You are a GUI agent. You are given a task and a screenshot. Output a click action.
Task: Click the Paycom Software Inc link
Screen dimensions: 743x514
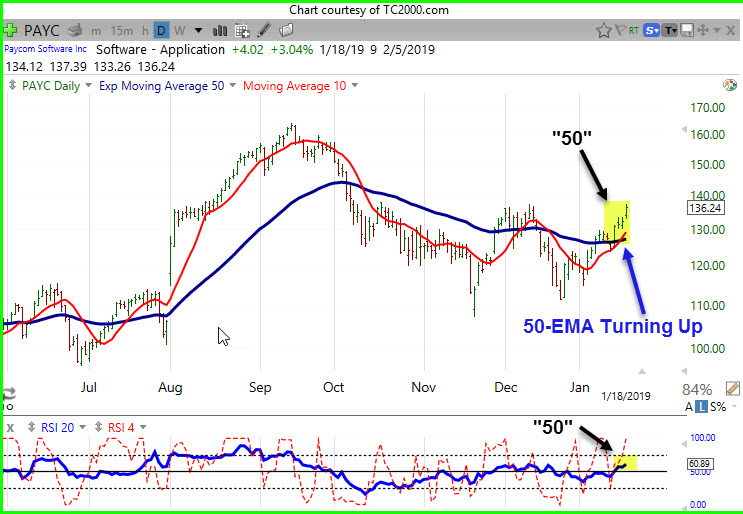tap(45, 49)
